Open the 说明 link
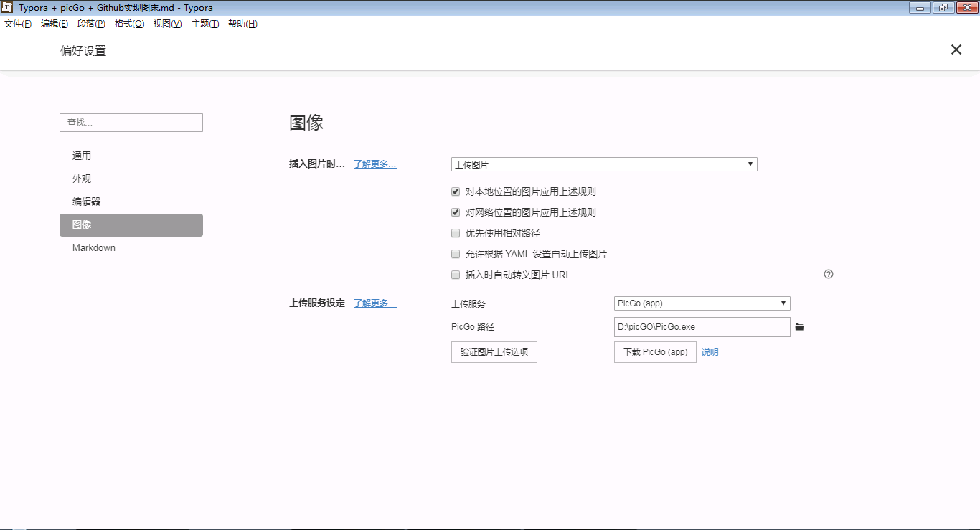 [710, 352]
